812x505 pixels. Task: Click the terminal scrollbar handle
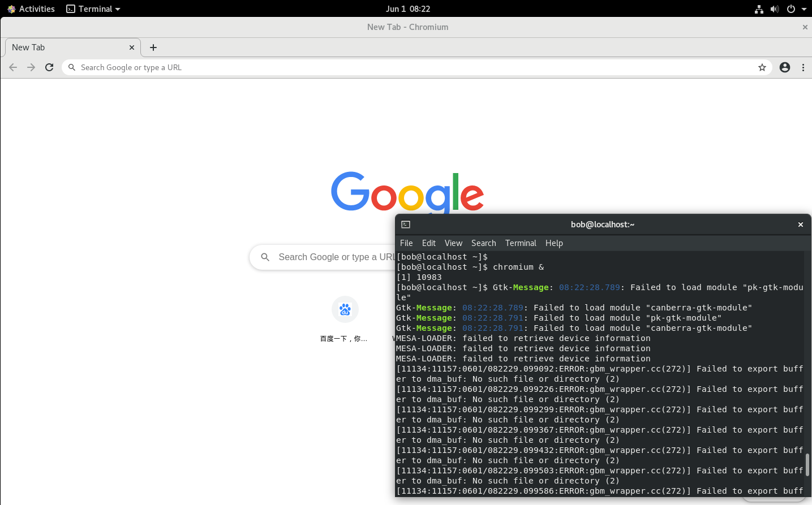[x=807, y=465]
